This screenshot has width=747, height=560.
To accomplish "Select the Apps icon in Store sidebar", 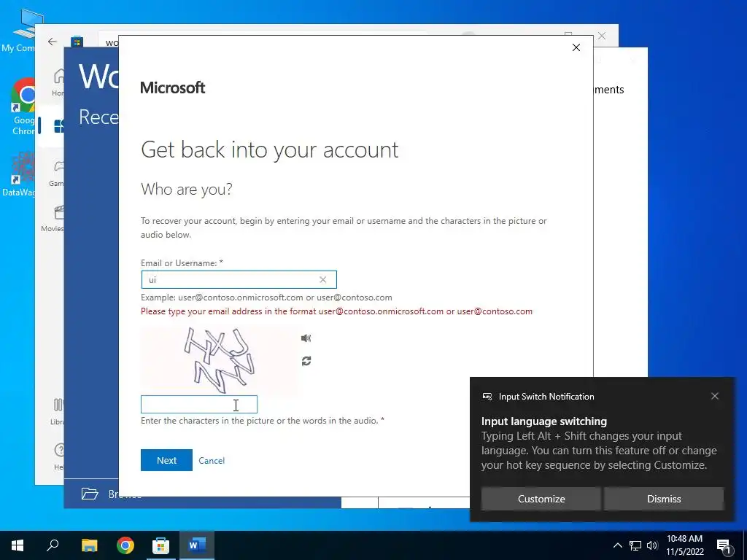I will pyautogui.click(x=58, y=126).
